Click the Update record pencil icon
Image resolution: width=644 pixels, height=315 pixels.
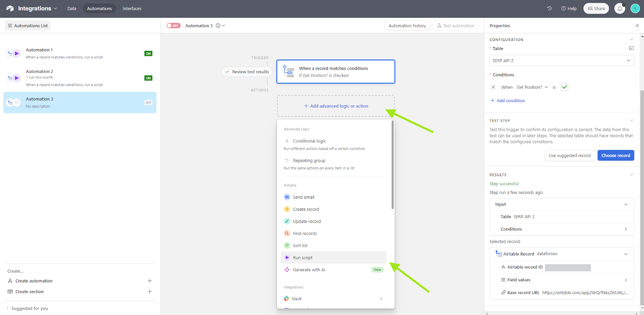click(287, 221)
